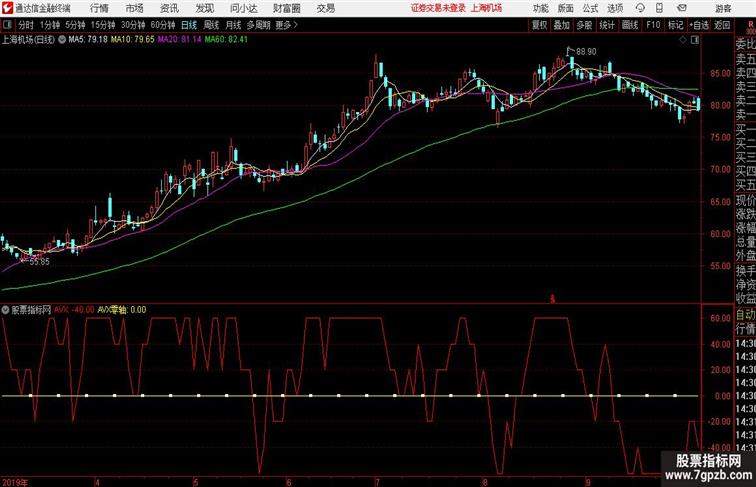Click the R 300 badge at top right

tap(751, 27)
